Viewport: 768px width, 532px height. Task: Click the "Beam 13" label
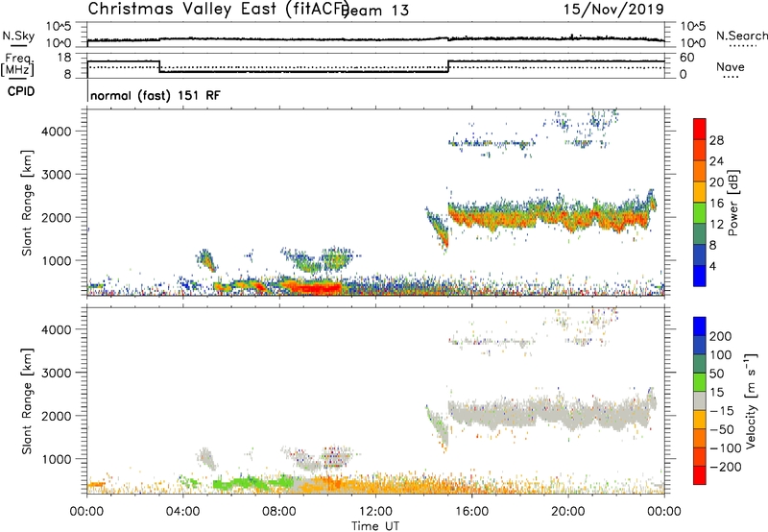tap(374, 11)
